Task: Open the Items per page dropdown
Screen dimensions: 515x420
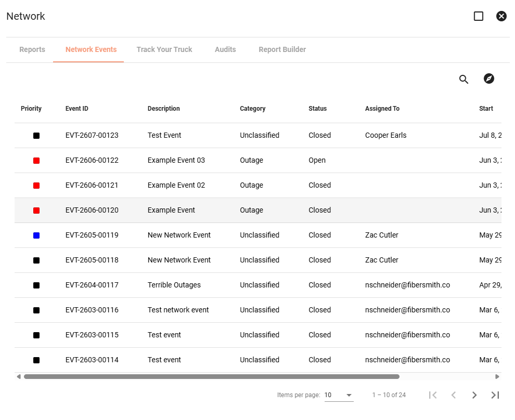Action: pyautogui.click(x=339, y=395)
